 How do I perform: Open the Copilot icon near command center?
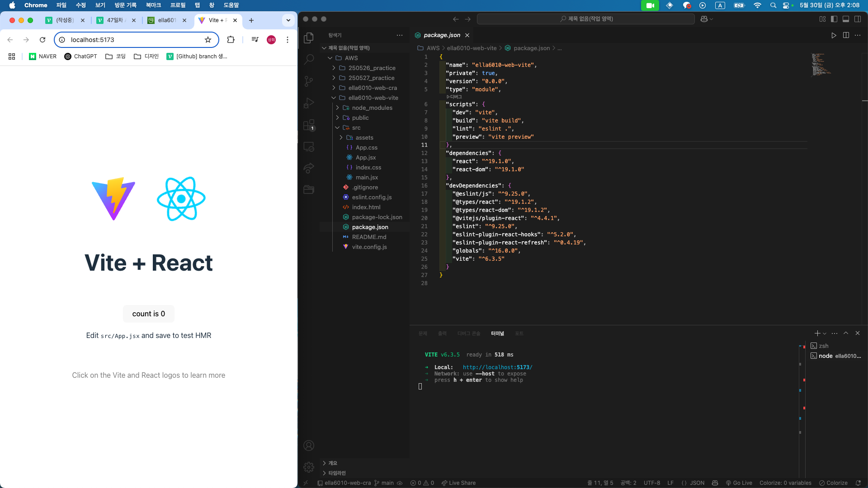click(x=704, y=19)
